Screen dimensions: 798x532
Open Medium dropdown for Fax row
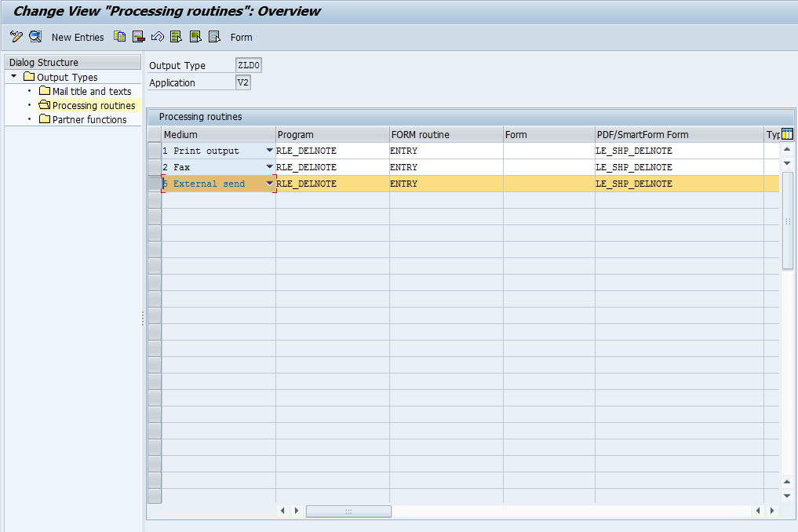[270, 167]
